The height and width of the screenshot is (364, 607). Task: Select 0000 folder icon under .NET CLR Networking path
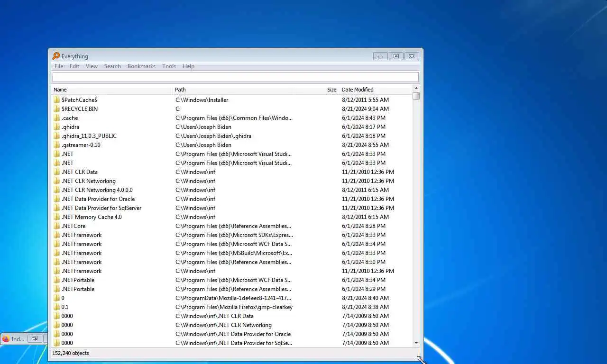[x=56, y=325]
